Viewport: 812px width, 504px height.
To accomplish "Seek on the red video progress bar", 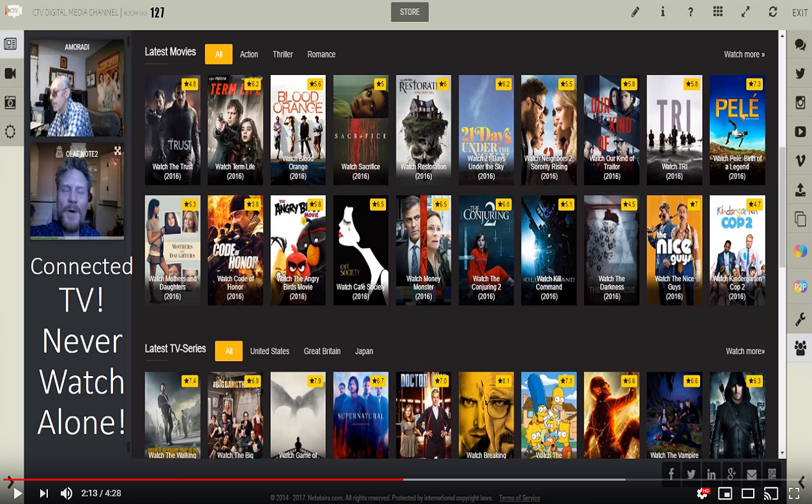I will pos(259,479).
